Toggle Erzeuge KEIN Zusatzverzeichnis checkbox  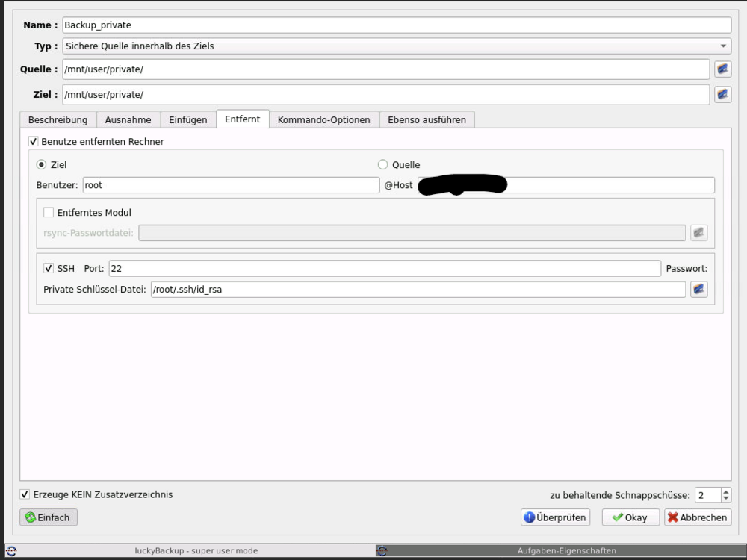pyautogui.click(x=25, y=494)
